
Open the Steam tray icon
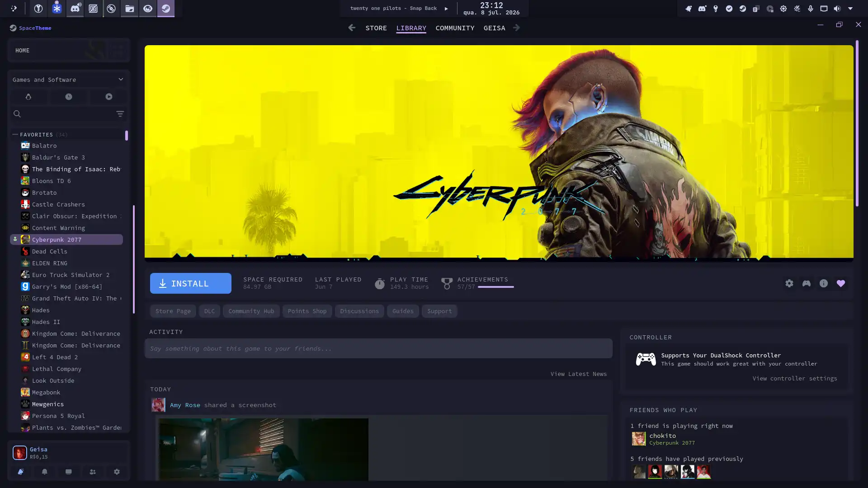(742, 9)
